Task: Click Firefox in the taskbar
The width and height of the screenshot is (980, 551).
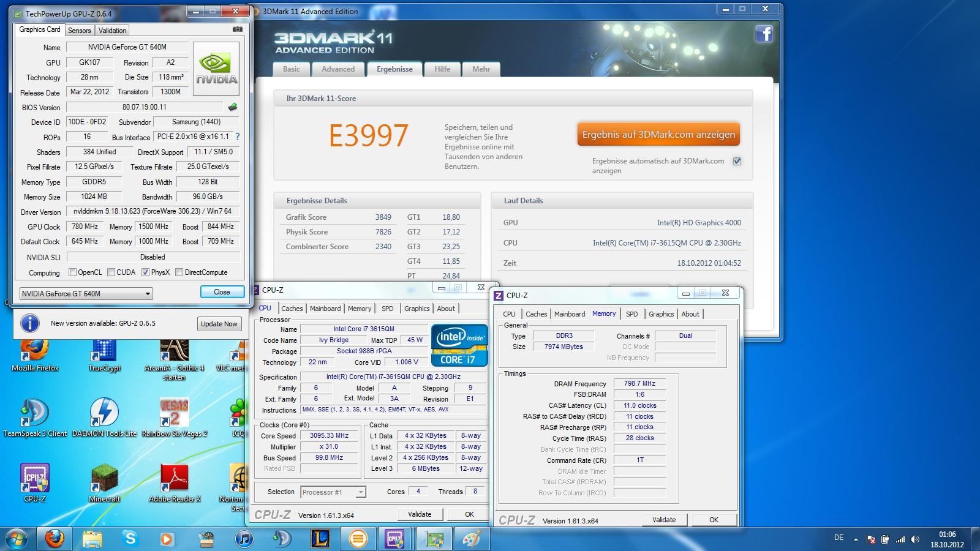Action: pos(55,539)
